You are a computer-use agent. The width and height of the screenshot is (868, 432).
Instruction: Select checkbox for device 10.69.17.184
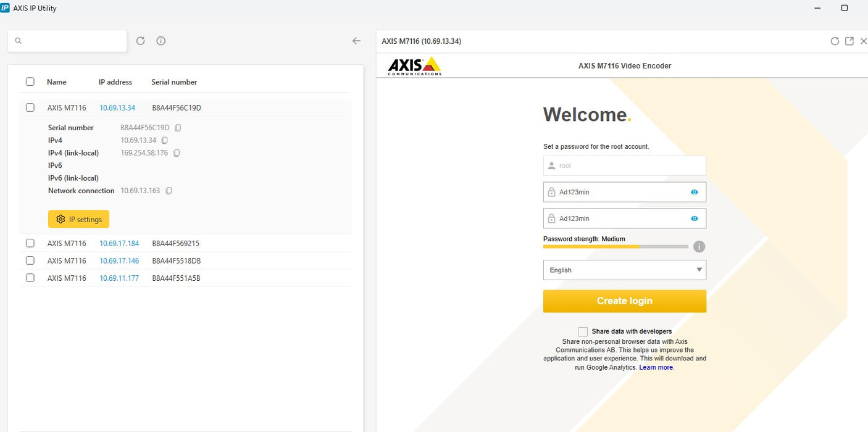(30, 243)
